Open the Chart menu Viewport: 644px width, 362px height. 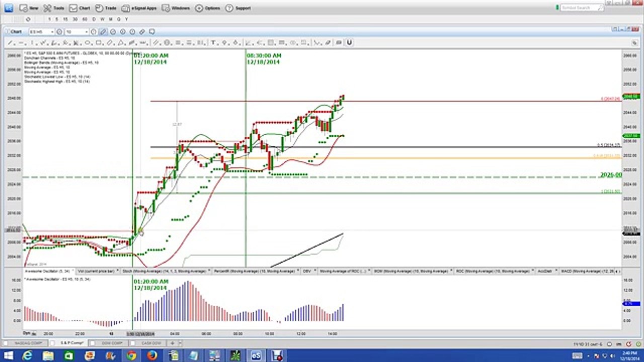click(x=79, y=8)
